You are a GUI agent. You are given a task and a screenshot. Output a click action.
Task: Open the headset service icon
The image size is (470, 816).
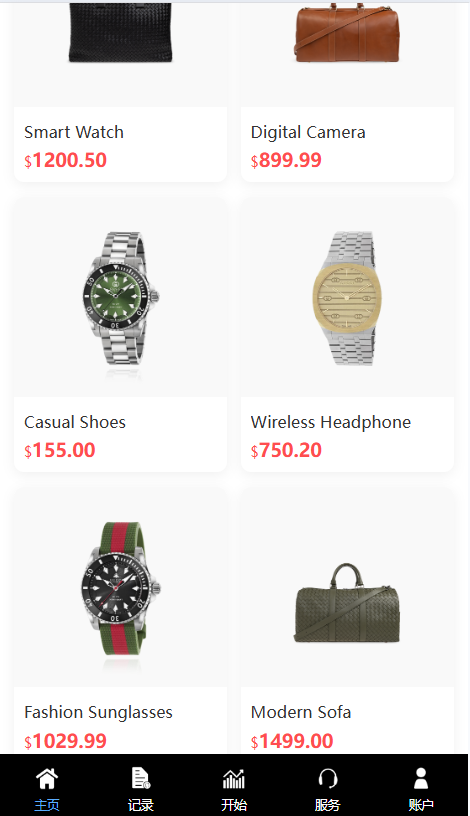(327, 779)
